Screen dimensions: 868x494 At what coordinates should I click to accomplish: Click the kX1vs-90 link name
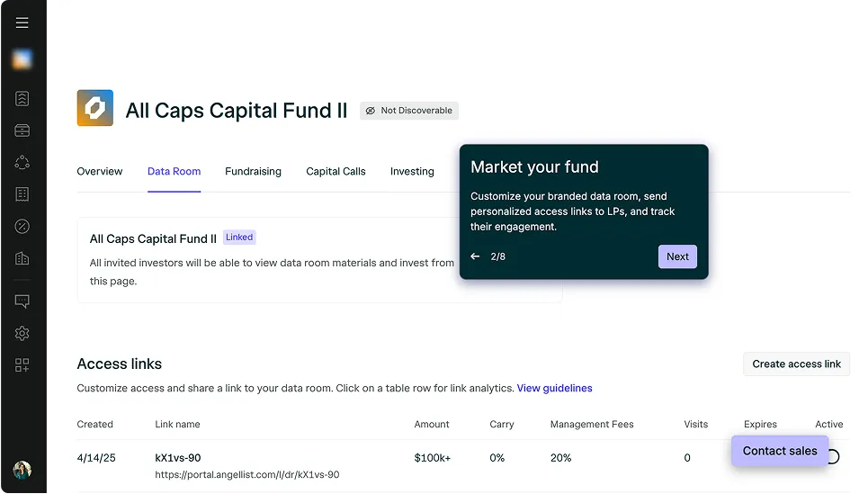pos(178,458)
